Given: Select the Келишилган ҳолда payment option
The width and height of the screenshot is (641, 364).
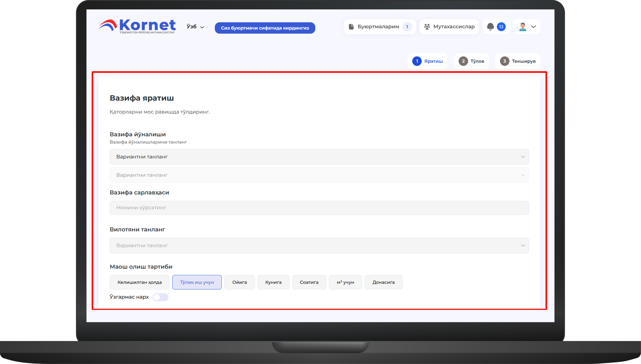Looking at the screenshot, I should [x=140, y=282].
